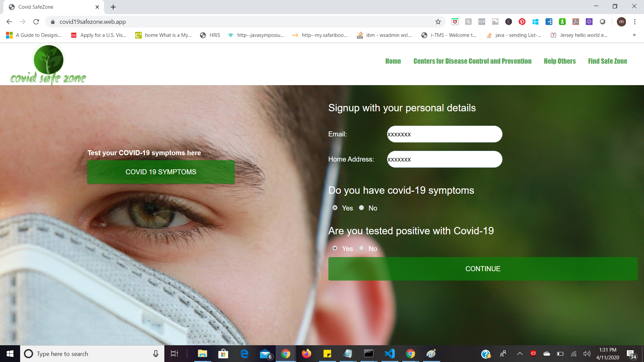
Task: Open a new browser tab
Action: pyautogui.click(x=113, y=7)
